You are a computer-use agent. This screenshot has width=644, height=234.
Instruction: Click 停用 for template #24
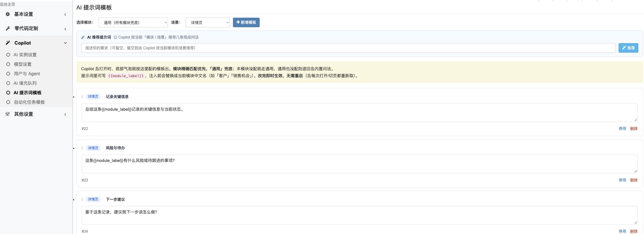click(x=622, y=231)
